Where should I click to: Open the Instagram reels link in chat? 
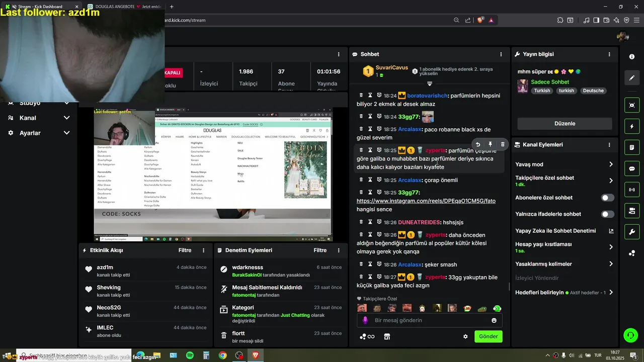(x=426, y=201)
